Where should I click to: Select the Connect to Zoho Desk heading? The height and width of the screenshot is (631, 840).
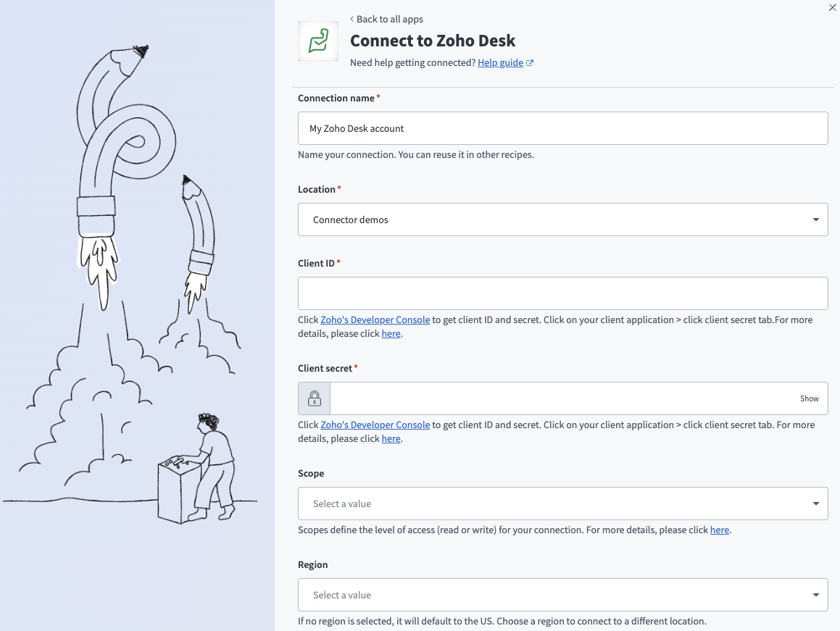point(433,41)
